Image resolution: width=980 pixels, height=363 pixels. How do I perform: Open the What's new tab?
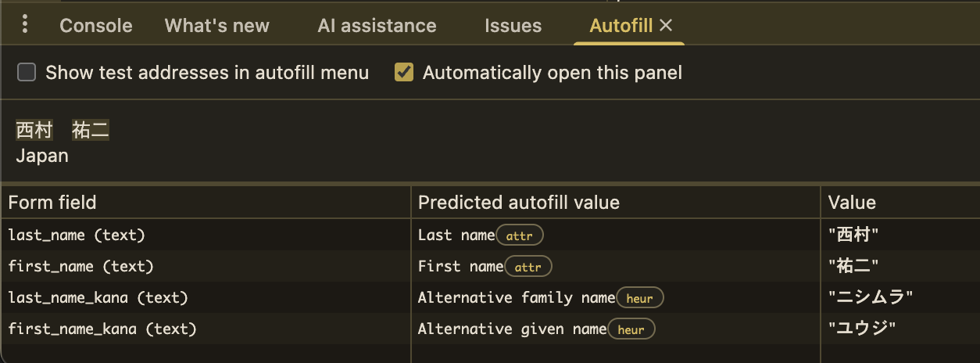coord(216,26)
